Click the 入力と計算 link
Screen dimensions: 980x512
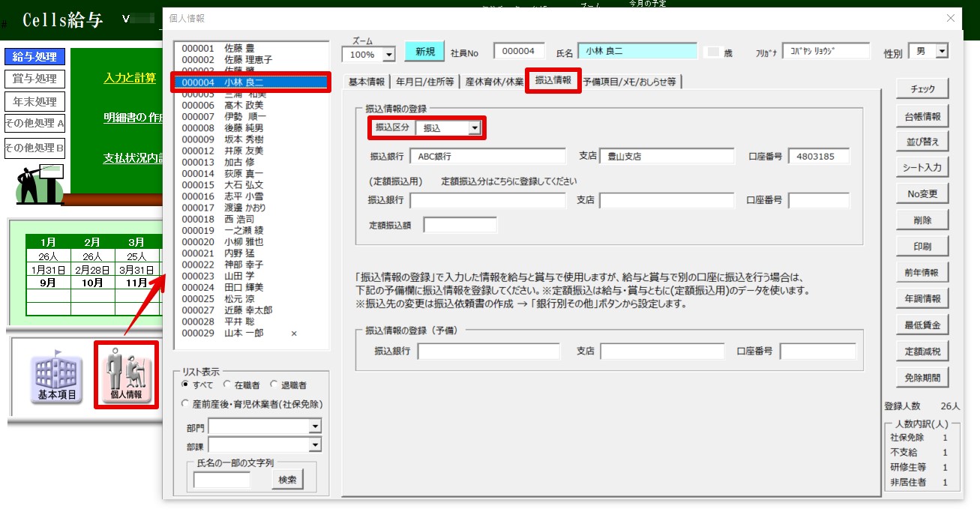[130, 78]
